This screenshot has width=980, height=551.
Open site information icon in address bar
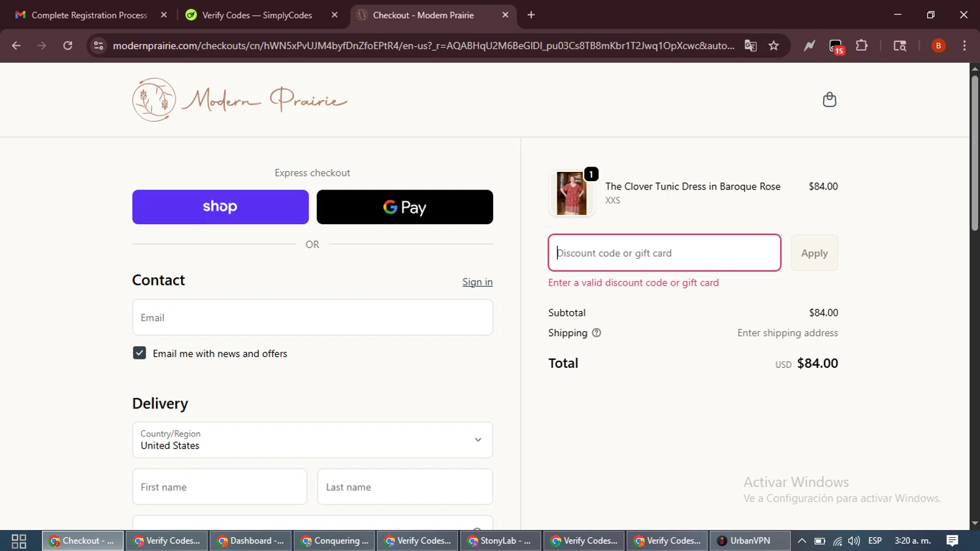tap(99, 46)
